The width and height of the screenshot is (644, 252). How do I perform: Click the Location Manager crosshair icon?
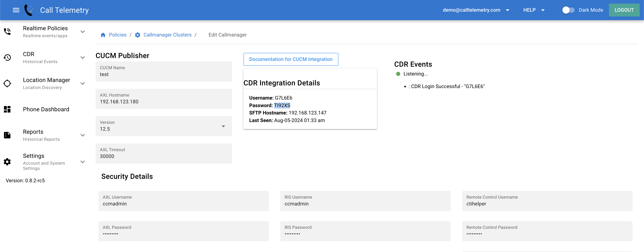coord(7,84)
